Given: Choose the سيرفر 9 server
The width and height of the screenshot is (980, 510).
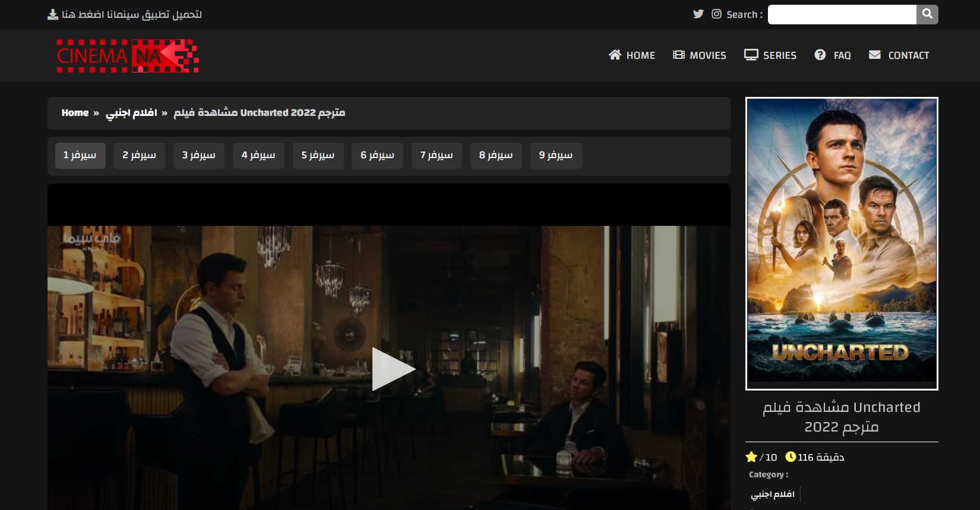Looking at the screenshot, I should click(556, 155).
